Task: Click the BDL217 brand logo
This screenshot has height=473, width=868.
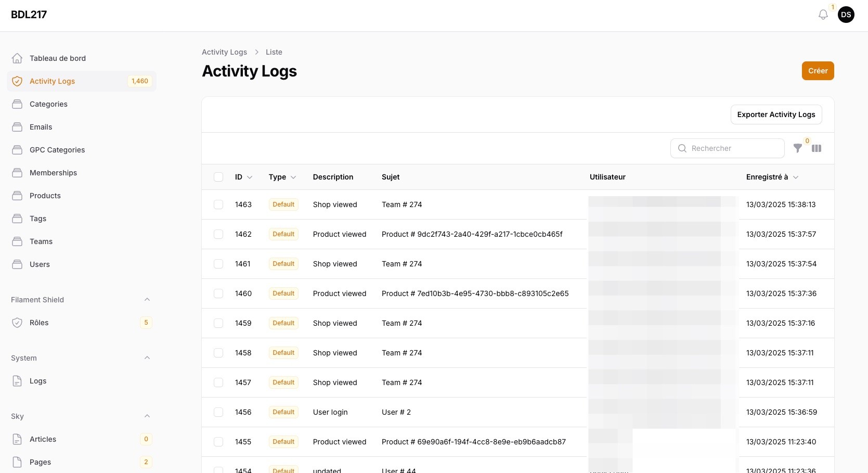Action: 29,15
